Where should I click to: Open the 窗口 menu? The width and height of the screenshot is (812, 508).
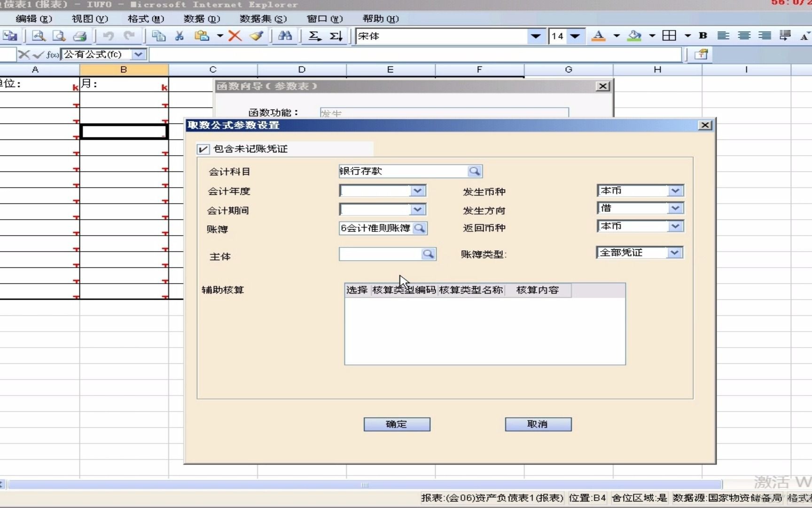(323, 19)
